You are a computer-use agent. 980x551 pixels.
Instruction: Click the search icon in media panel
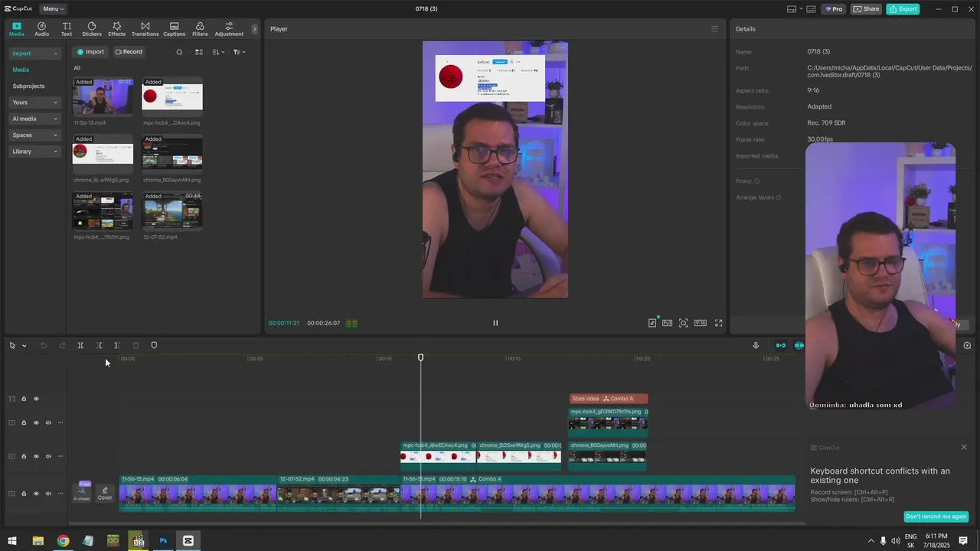click(x=179, y=52)
